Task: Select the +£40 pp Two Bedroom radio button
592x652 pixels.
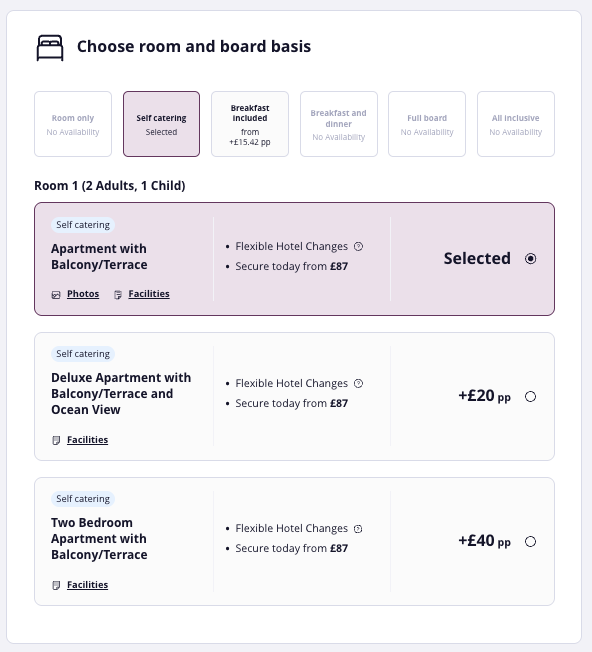Action: coord(530,541)
